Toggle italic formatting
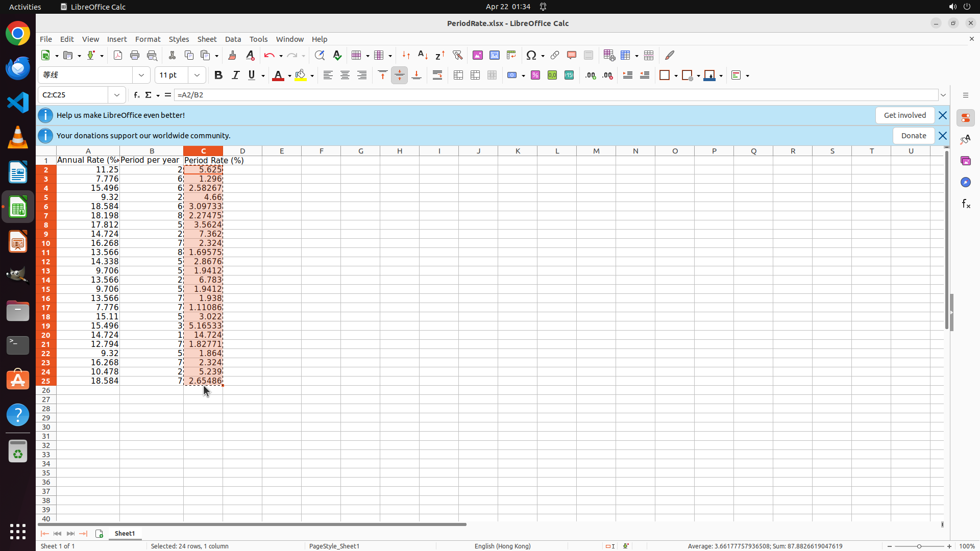The height and width of the screenshot is (551, 980). 235,76
